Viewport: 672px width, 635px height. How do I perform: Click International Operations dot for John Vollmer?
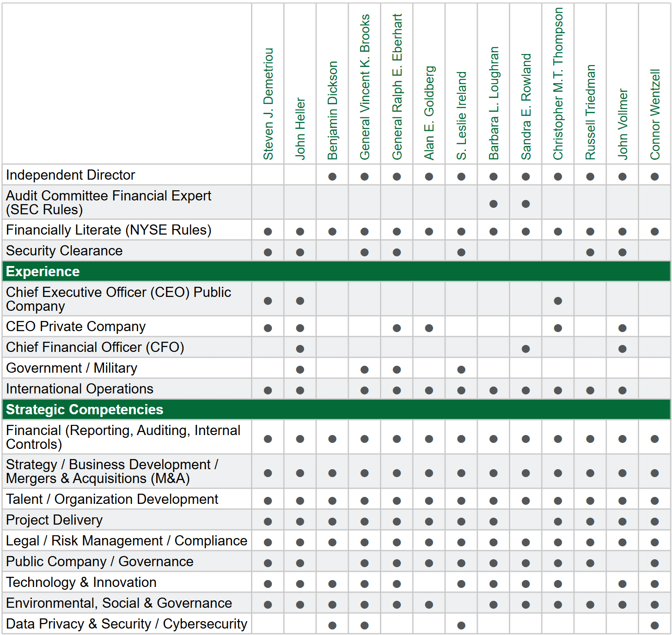[x=623, y=390]
